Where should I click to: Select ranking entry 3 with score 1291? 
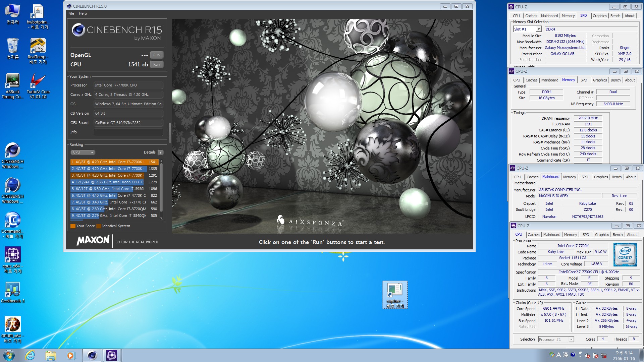114,175
